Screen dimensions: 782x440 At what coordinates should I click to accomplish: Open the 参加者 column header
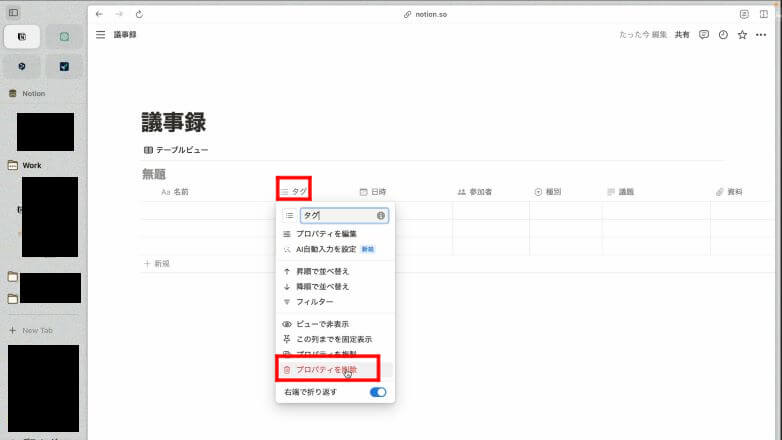pos(475,192)
